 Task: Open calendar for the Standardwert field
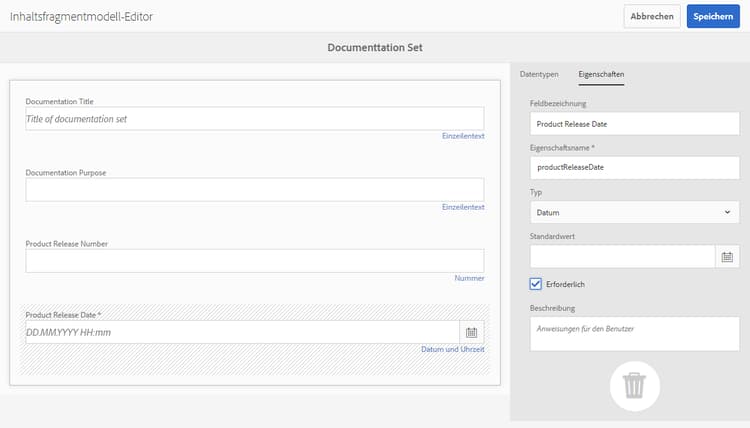tap(727, 257)
